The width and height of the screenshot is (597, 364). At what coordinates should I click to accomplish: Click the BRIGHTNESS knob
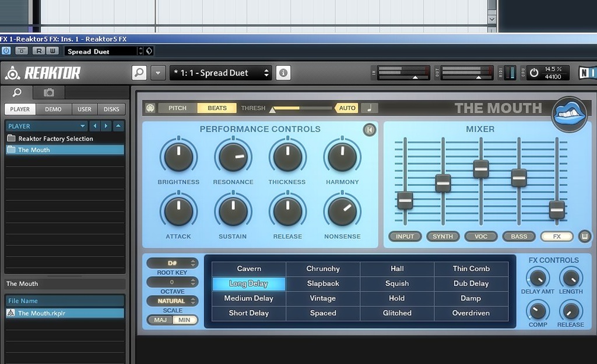[178, 156]
